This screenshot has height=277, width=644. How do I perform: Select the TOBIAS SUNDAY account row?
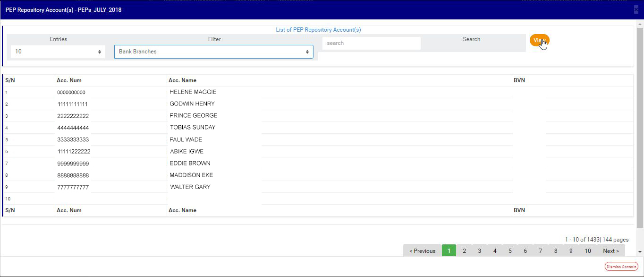[192, 128]
